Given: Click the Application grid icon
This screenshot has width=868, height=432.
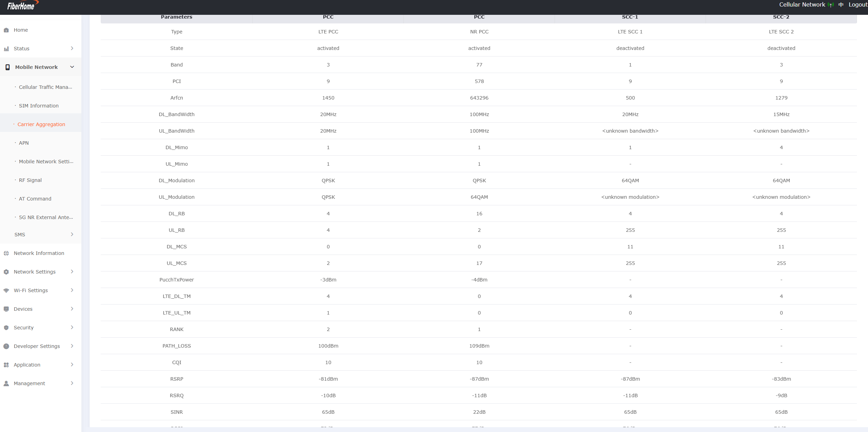Looking at the screenshot, I should (6, 365).
